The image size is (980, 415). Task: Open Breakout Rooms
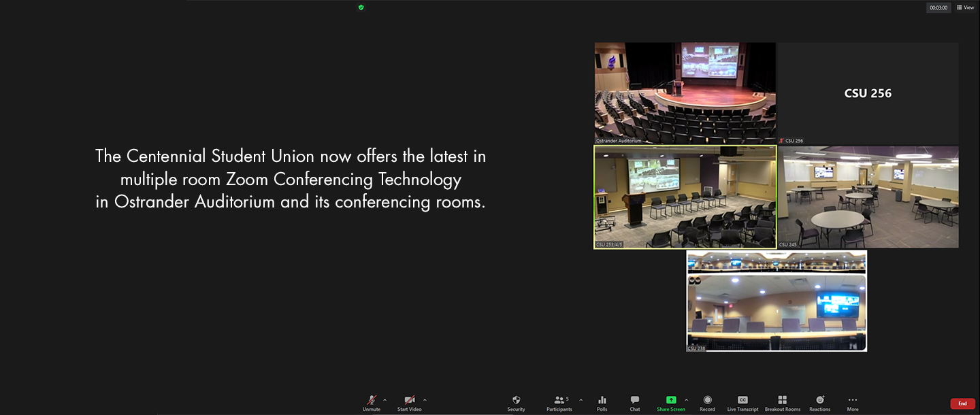tap(783, 403)
